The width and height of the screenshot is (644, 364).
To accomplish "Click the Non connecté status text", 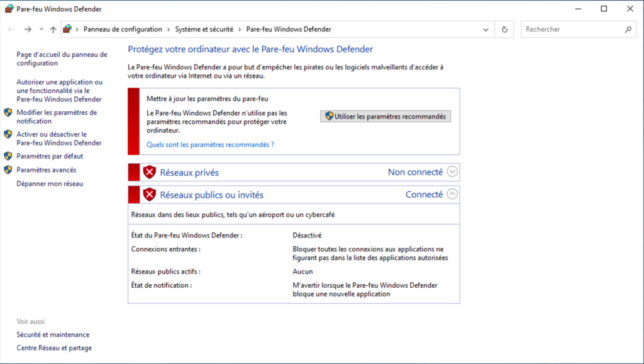I will pyautogui.click(x=415, y=172).
